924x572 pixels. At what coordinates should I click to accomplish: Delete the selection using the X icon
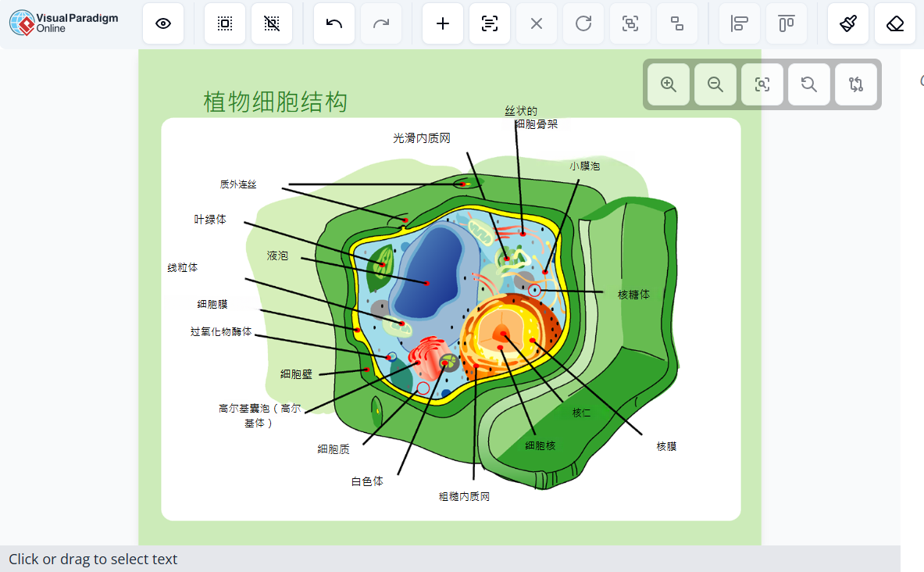pos(537,23)
